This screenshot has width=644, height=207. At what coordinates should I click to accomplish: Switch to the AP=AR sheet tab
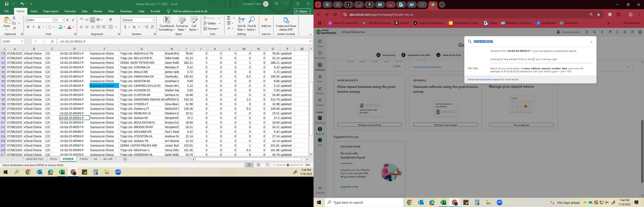point(108,159)
